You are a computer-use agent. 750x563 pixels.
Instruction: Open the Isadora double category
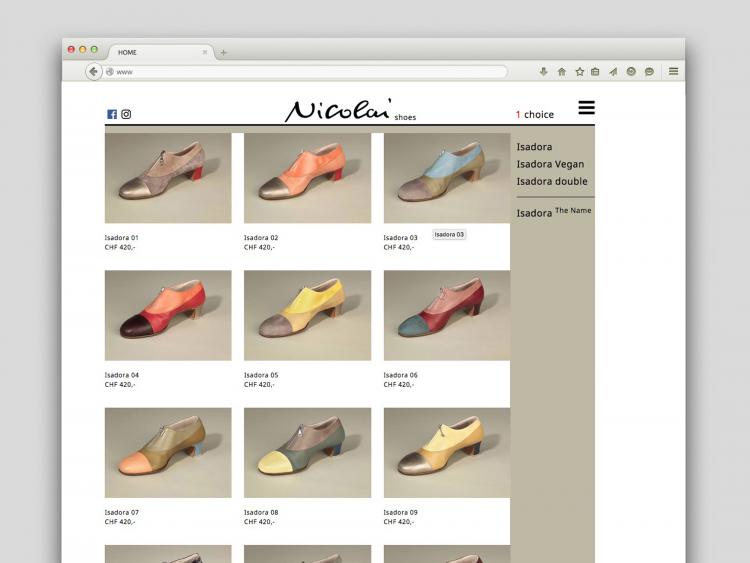coord(552,181)
